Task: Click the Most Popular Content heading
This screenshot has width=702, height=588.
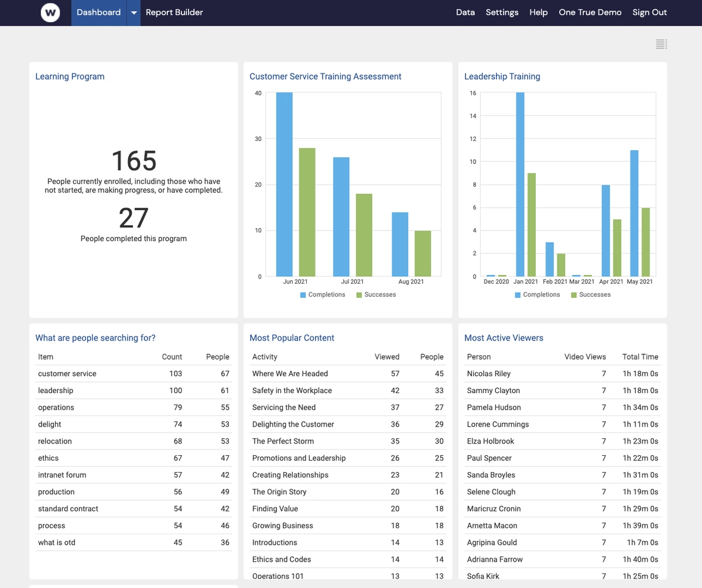Action: pyautogui.click(x=292, y=338)
